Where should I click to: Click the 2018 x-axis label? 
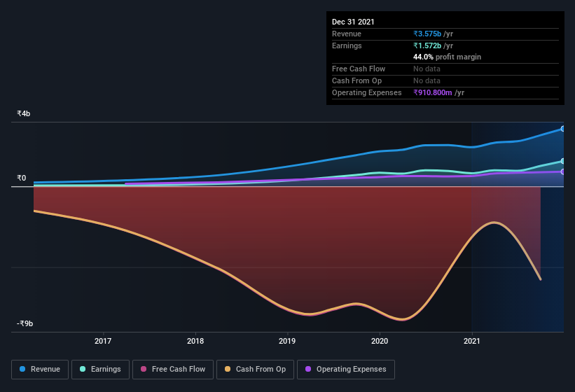[195, 341]
